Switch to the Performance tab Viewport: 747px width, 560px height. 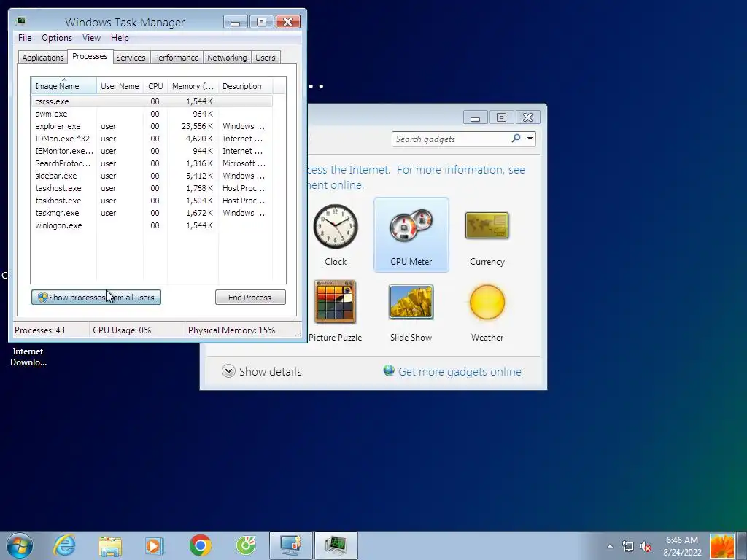click(176, 58)
